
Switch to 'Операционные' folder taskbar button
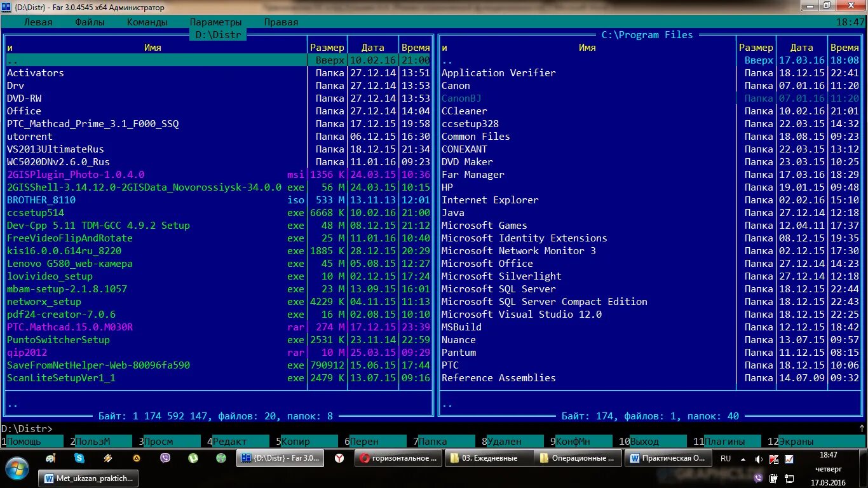click(577, 457)
